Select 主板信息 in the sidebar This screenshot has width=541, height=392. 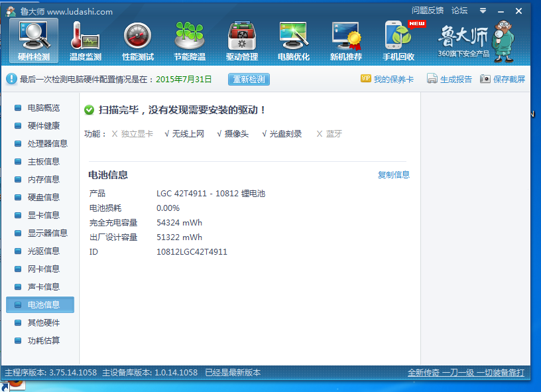click(x=40, y=161)
